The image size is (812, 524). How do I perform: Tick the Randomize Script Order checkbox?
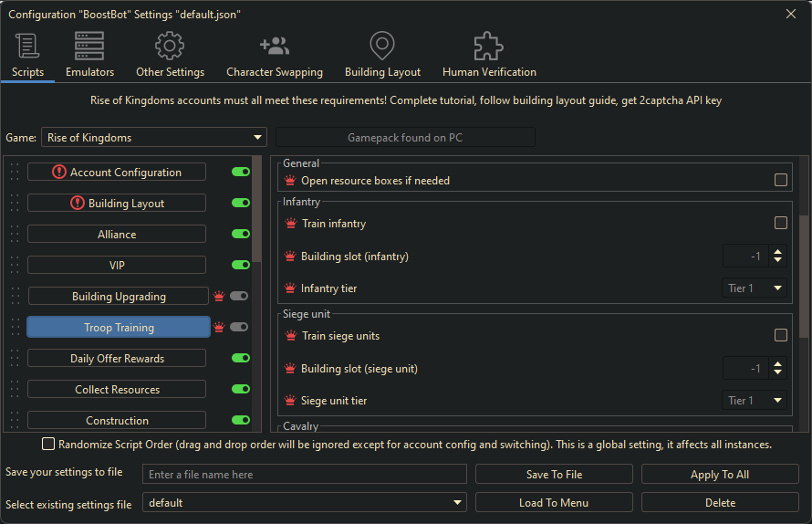(x=48, y=445)
